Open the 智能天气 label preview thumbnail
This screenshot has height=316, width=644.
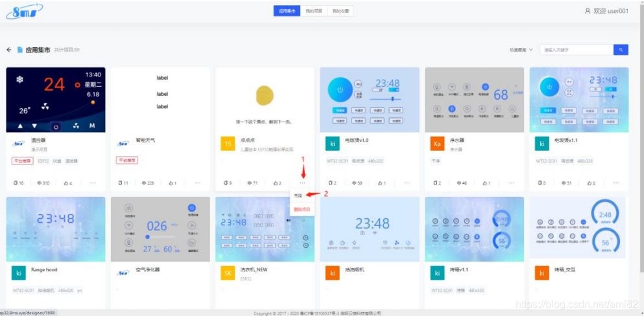click(161, 100)
